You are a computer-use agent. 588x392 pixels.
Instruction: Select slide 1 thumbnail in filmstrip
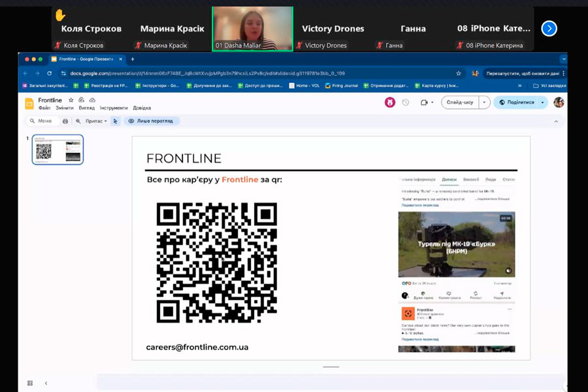point(57,150)
